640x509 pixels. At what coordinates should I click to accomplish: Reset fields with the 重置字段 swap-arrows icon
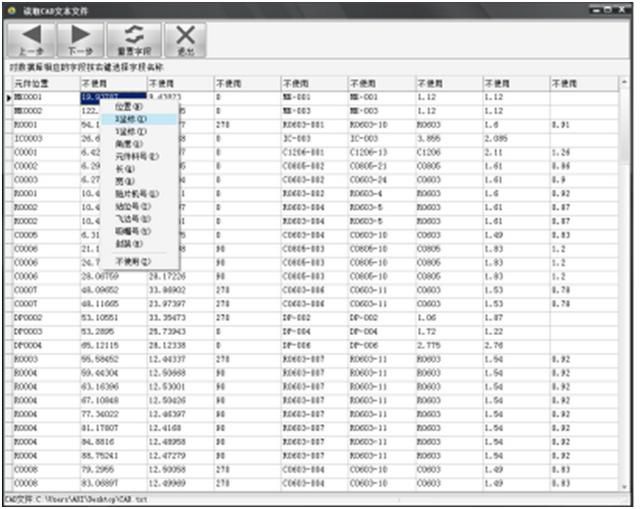(134, 40)
